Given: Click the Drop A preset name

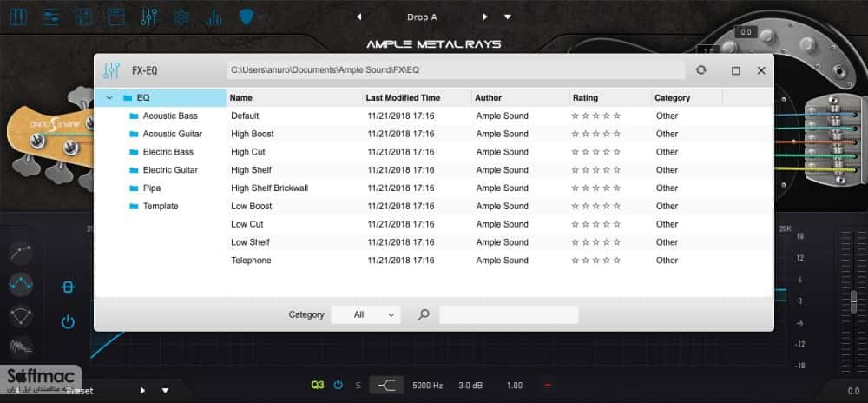Looking at the screenshot, I should (422, 17).
